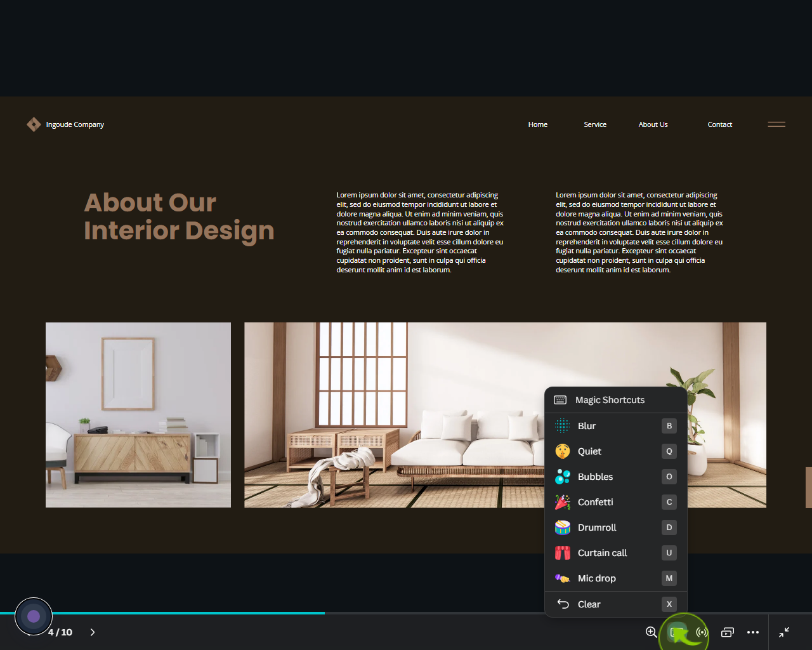Click the X key badge for Clear

pyautogui.click(x=669, y=604)
